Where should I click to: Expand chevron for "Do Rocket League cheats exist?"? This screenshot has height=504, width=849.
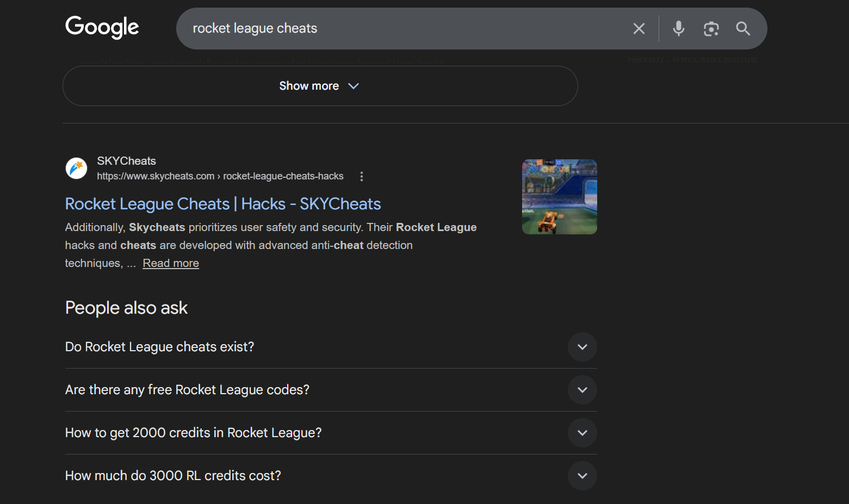(582, 347)
